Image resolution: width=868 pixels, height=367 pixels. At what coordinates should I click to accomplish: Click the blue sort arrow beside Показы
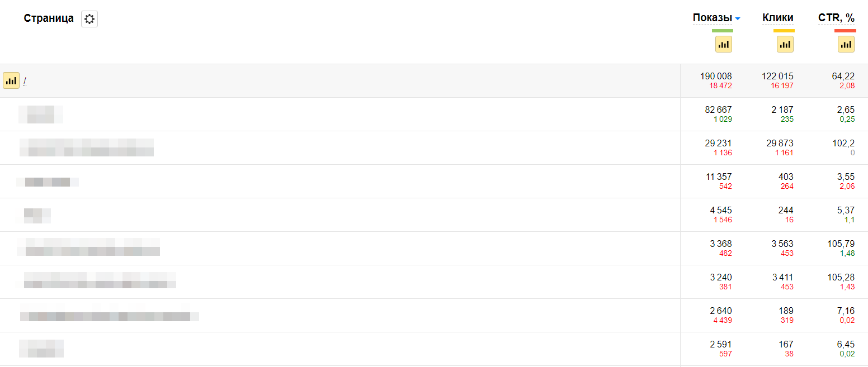[x=738, y=19]
